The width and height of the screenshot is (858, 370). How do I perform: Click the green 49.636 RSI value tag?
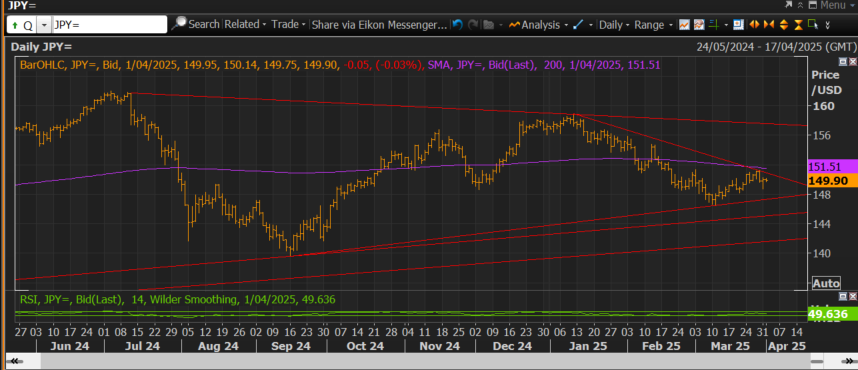tap(832, 314)
